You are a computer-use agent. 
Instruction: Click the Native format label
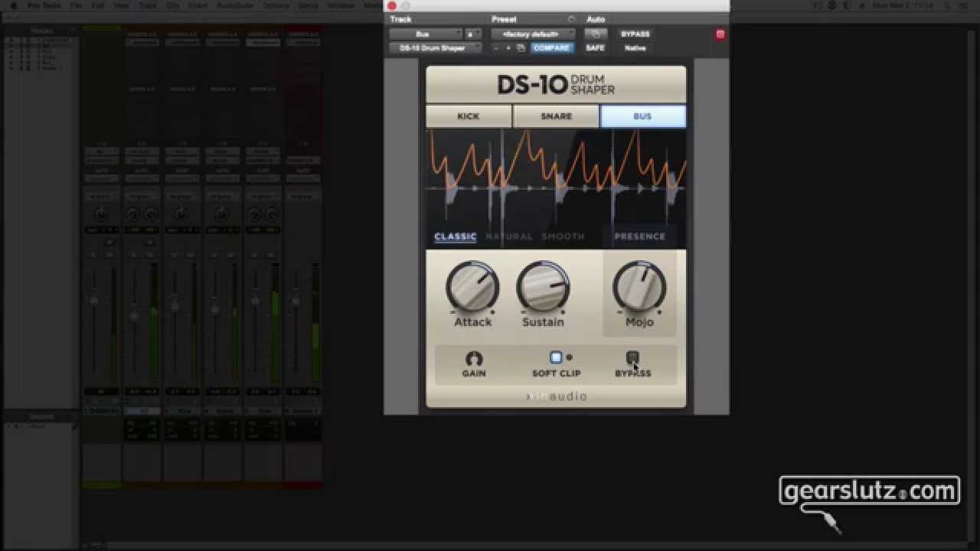pyautogui.click(x=635, y=48)
